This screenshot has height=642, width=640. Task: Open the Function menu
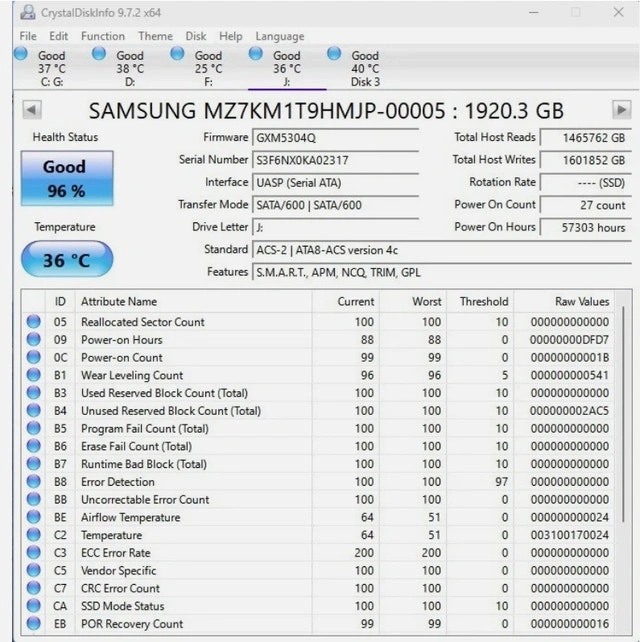click(103, 36)
